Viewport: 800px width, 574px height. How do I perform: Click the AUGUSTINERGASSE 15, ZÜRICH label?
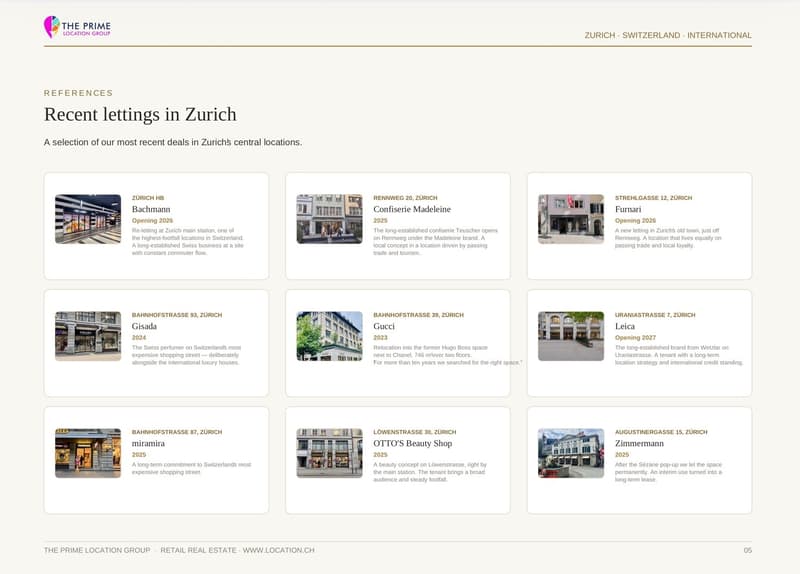coord(661,432)
